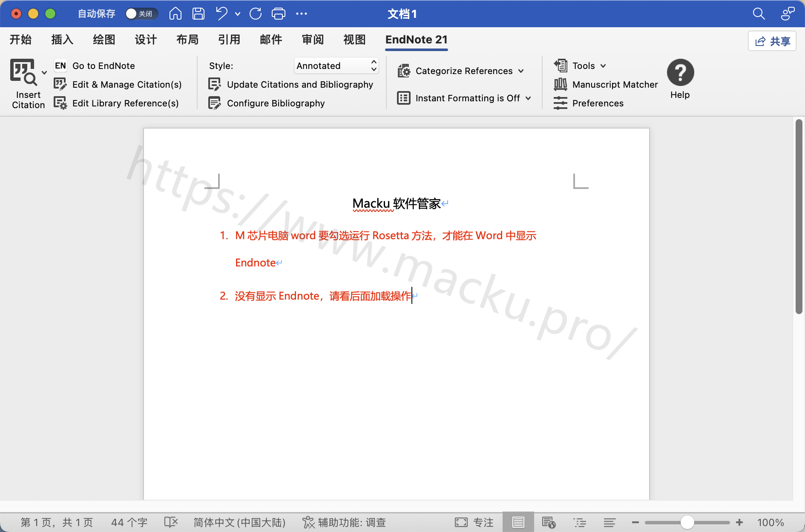This screenshot has height=532, width=805.
Task: Open Edit Library Reference(s)
Action: pyautogui.click(x=116, y=103)
